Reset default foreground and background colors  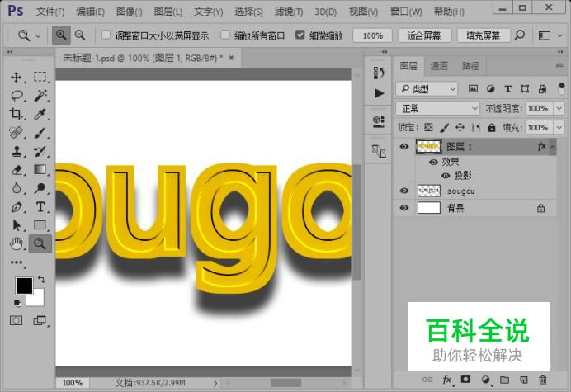click(x=17, y=303)
